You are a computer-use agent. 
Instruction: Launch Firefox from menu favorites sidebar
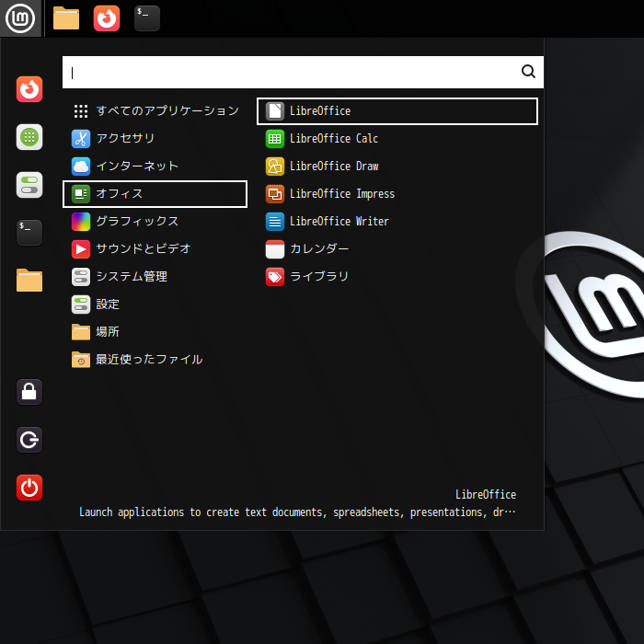tap(29, 89)
